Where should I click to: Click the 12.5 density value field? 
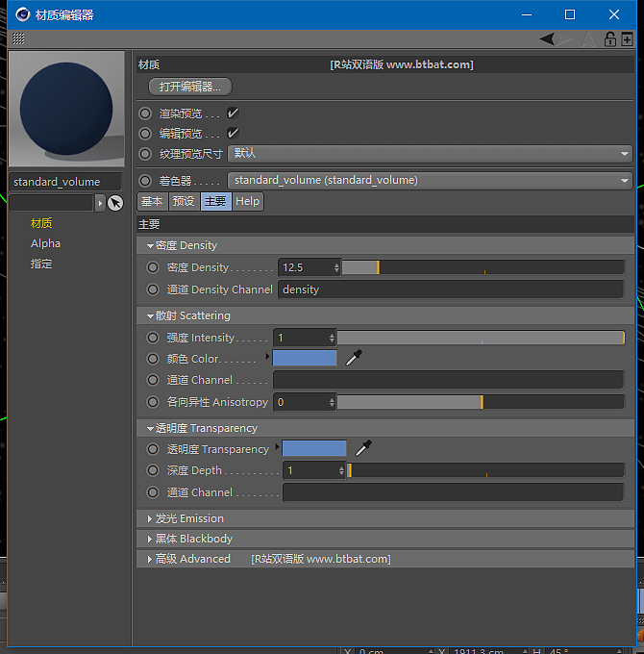pos(307,267)
